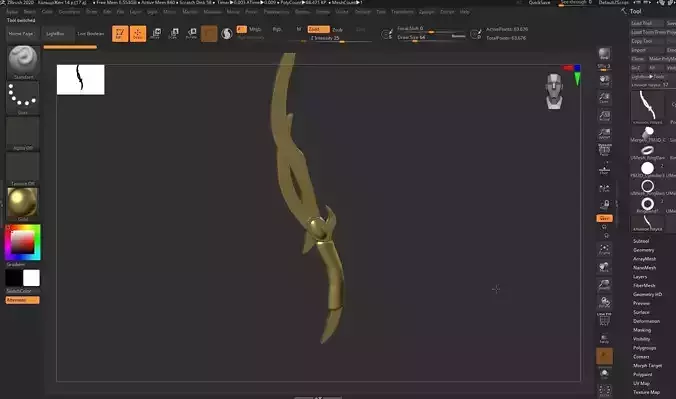Toggle Live Boolean mode
Image resolution: width=676 pixels, height=399 pixels.
click(x=91, y=34)
